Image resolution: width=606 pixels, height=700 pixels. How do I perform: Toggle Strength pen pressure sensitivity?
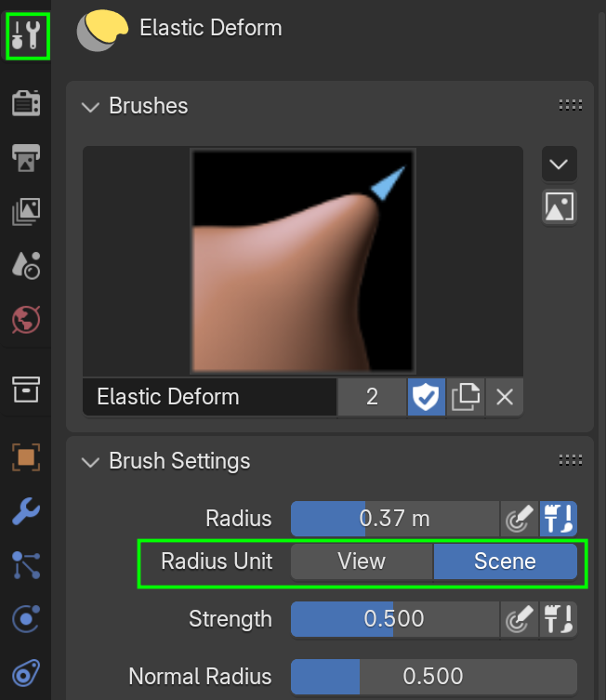[519, 619]
